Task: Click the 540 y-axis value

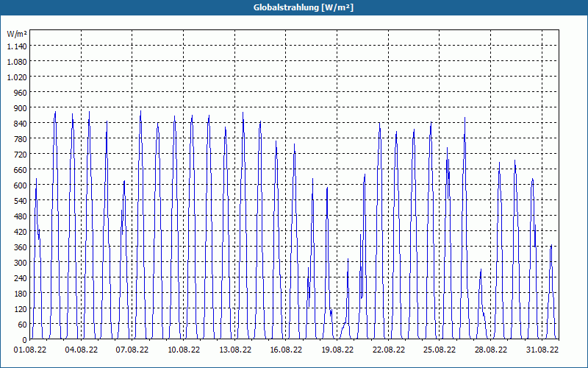Action: click(x=21, y=200)
